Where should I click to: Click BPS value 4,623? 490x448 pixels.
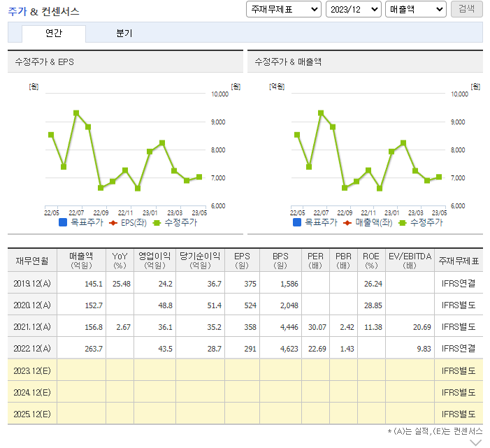(x=289, y=349)
